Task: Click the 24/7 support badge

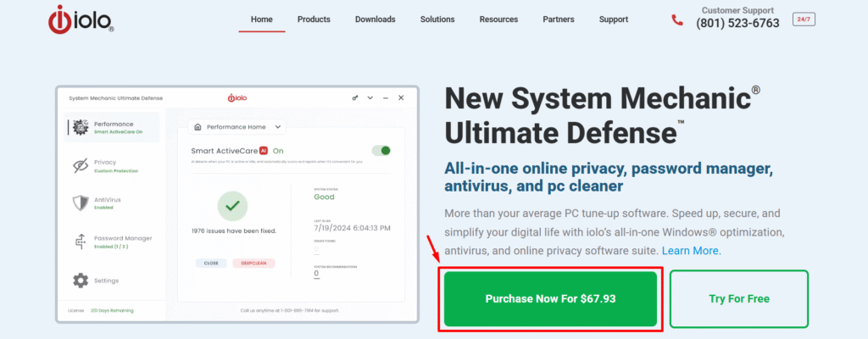Action: [x=804, y=19]
